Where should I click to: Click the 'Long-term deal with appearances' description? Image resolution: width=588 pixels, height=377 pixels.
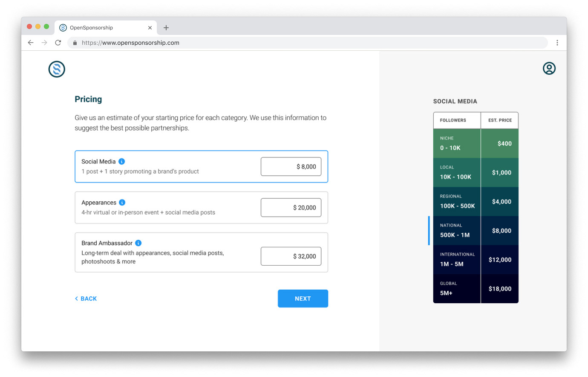(x=153, y=257)
